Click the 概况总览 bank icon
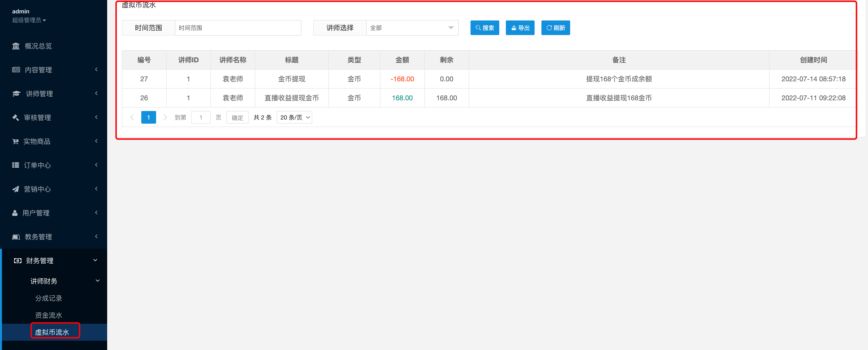Screen dimensions: 868x350 tap(16, 46)
